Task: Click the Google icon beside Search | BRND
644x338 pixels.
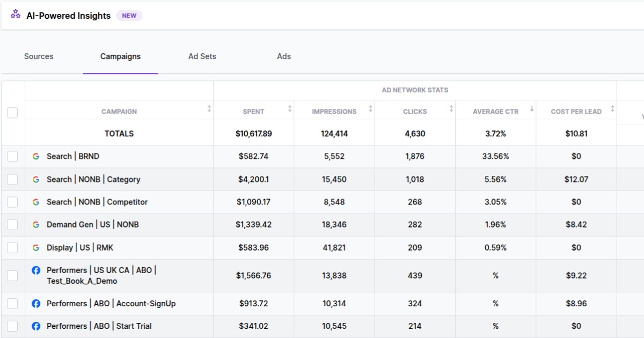Action: pyautogui.click(x=36, y=157)
